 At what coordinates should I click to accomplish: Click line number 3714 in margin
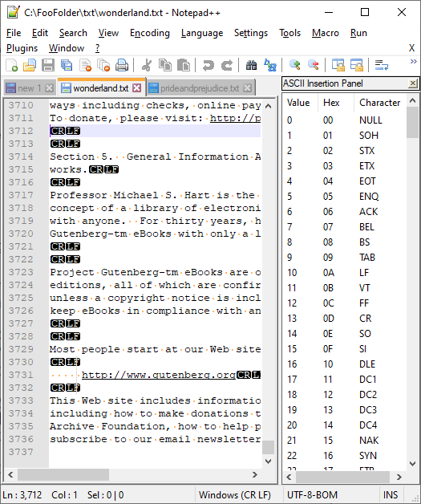[21, 156]
